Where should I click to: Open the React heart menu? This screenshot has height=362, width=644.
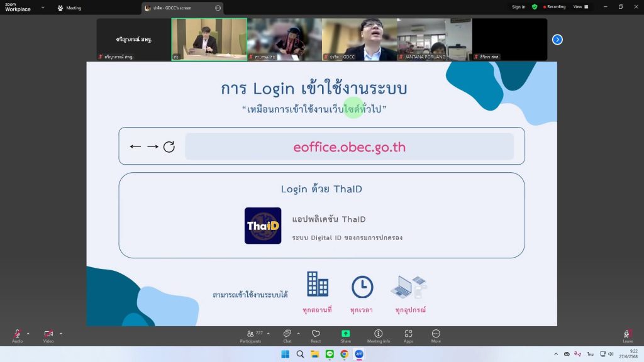point(316,336)
